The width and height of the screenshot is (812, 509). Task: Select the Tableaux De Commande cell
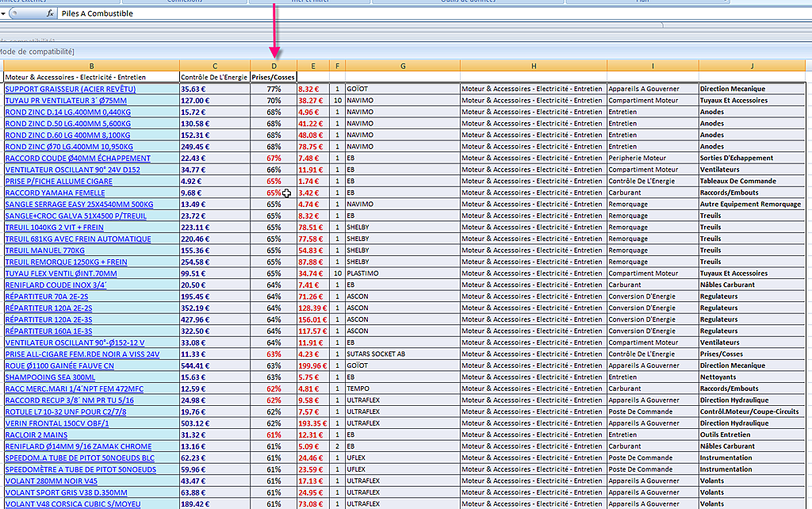point(752,182)
